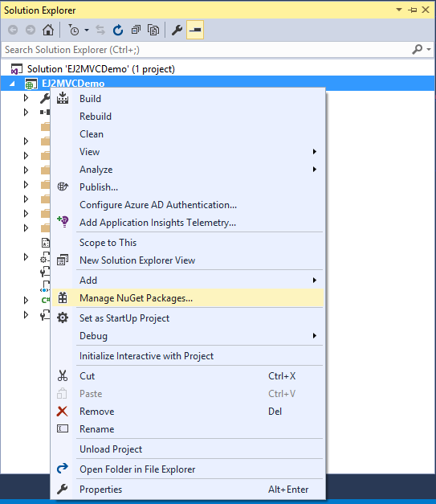The image size is (436, 504).
Task: Open the Pending Changes Filter dropdown arrow
Action: (x=87, y=31)
